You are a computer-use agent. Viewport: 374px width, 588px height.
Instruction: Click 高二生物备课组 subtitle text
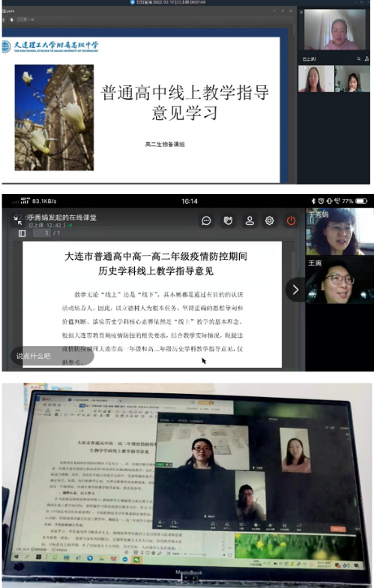165,144
